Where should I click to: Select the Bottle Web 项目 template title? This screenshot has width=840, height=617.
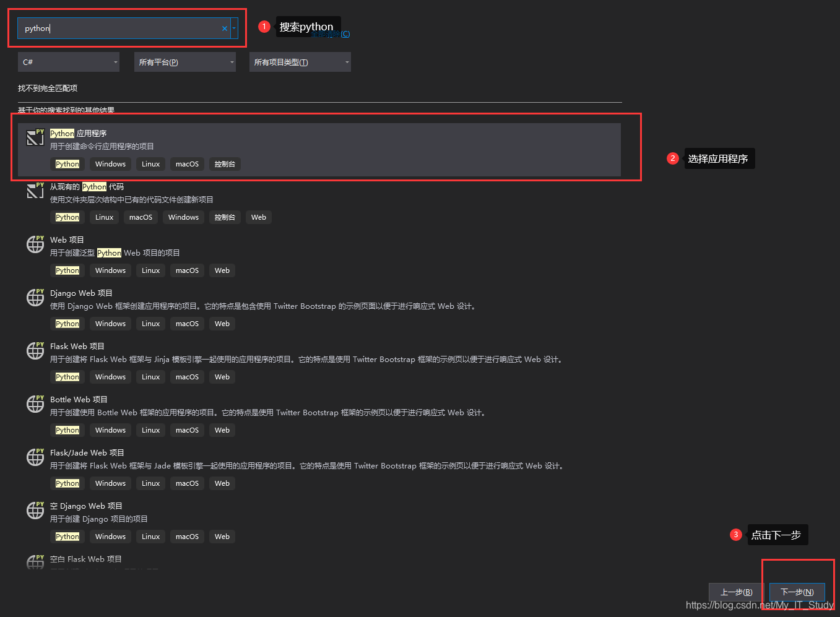pyautogui.click(x=79, y=400)
